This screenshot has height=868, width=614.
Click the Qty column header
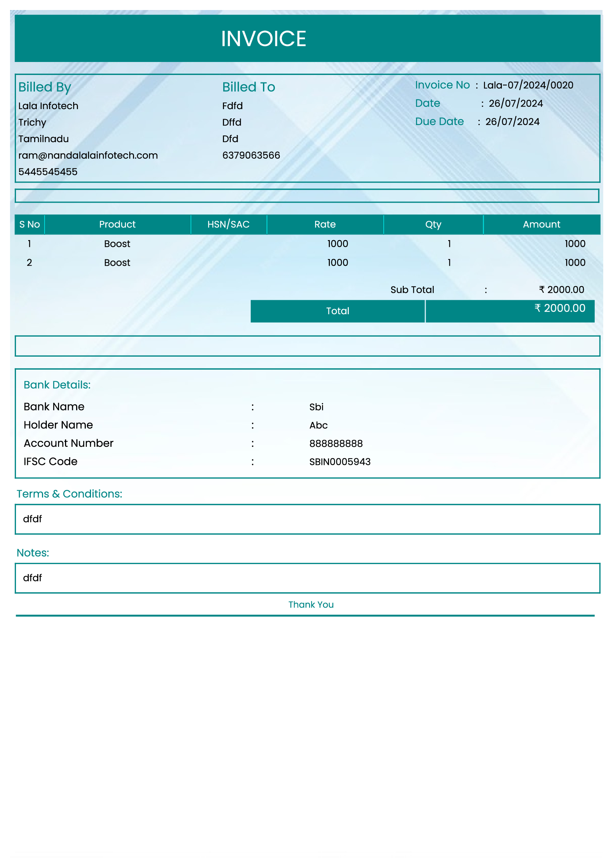click(433, 225)
